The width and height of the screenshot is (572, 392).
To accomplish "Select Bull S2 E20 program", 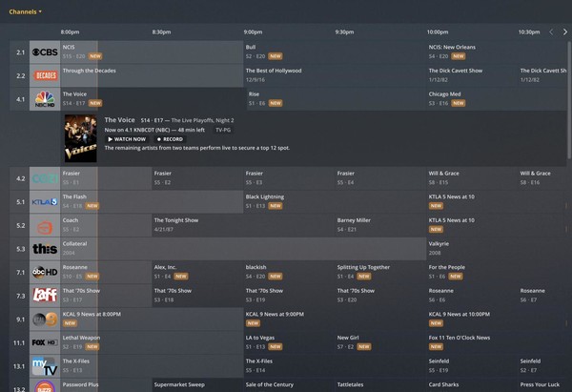I will (335, 52).
